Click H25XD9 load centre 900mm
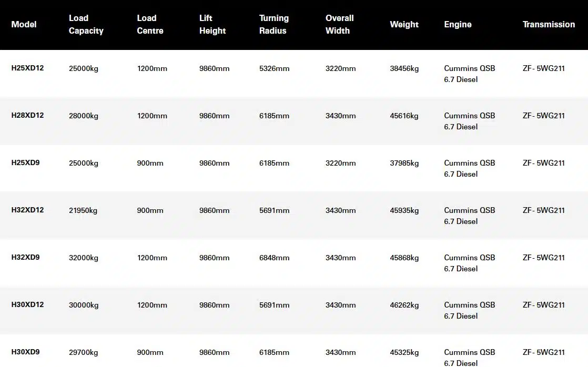 click(150, 163)
